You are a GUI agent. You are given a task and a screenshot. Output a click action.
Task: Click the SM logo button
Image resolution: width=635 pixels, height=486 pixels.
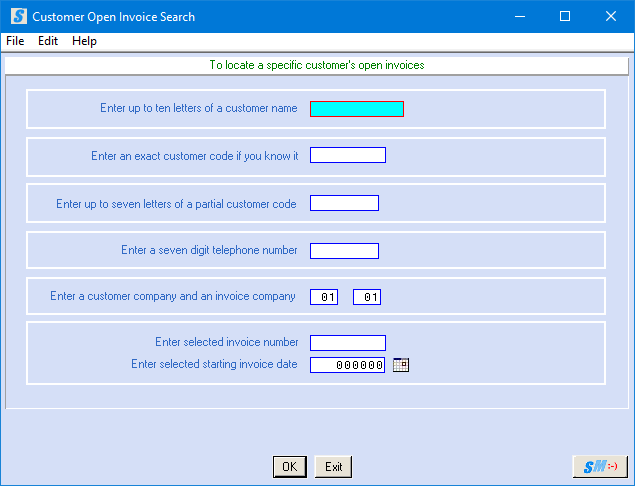[600, 467]
